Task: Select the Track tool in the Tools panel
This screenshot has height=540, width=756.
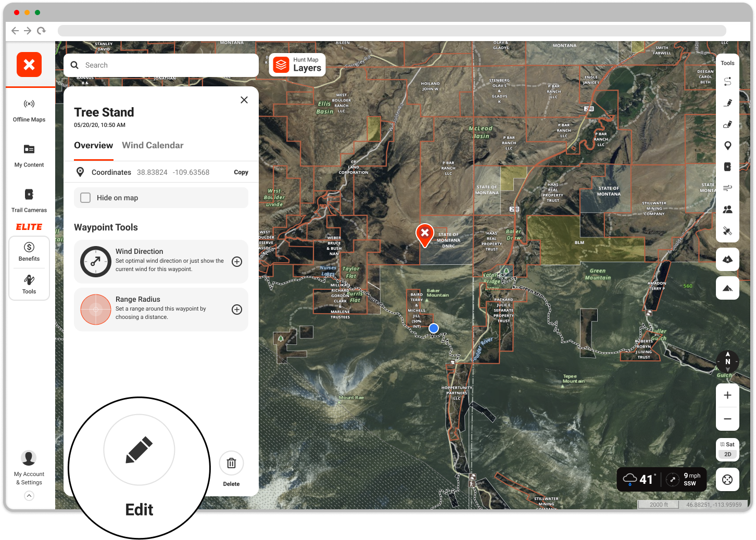Action: tap(727, 82)
